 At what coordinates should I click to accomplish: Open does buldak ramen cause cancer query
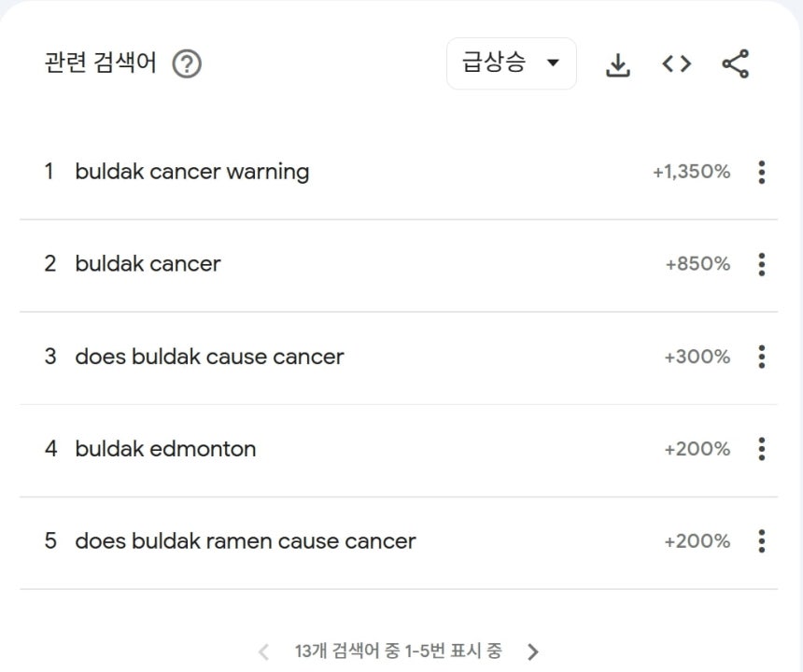click(246, 541)
